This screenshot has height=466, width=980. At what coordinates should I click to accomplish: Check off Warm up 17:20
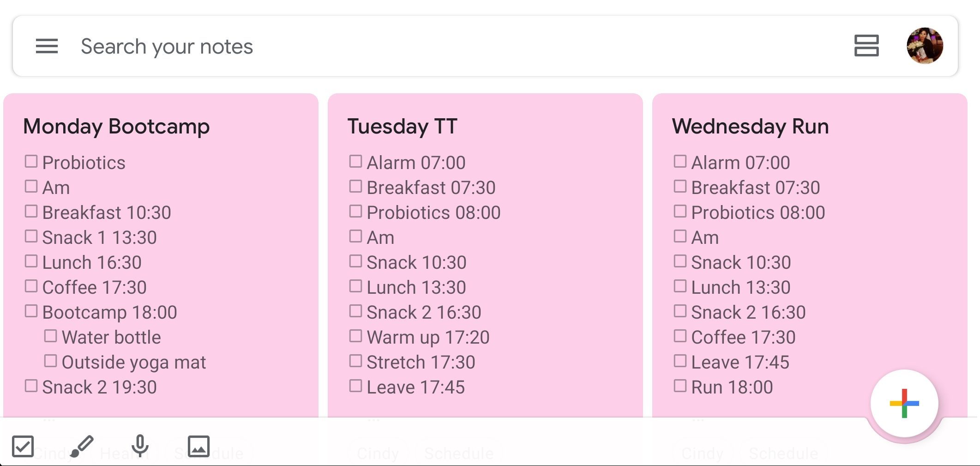click(355, 336)
